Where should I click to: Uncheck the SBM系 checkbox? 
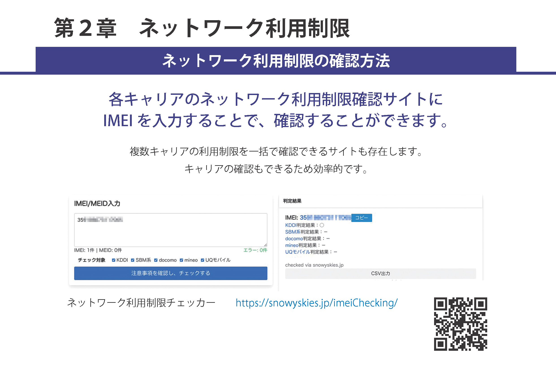click(133, 260)
